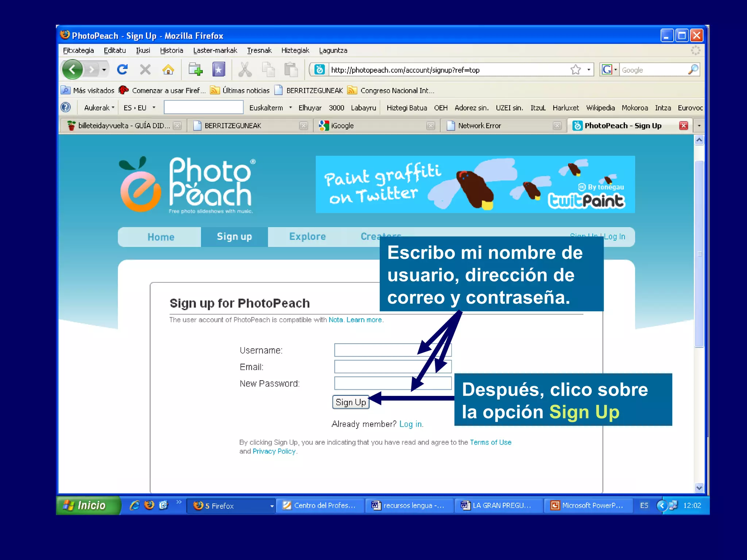
Task: Click the Log In link in nav bar
Action: tap(615, 236)
